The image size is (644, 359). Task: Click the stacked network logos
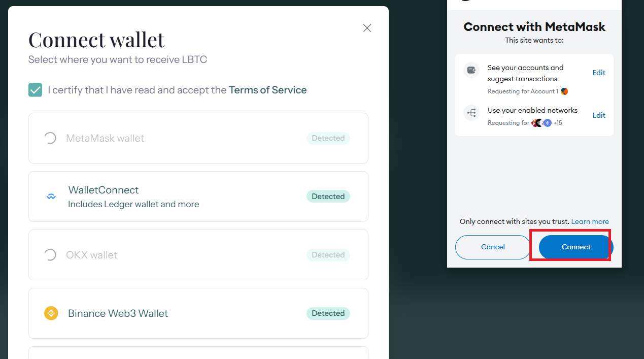541,123
